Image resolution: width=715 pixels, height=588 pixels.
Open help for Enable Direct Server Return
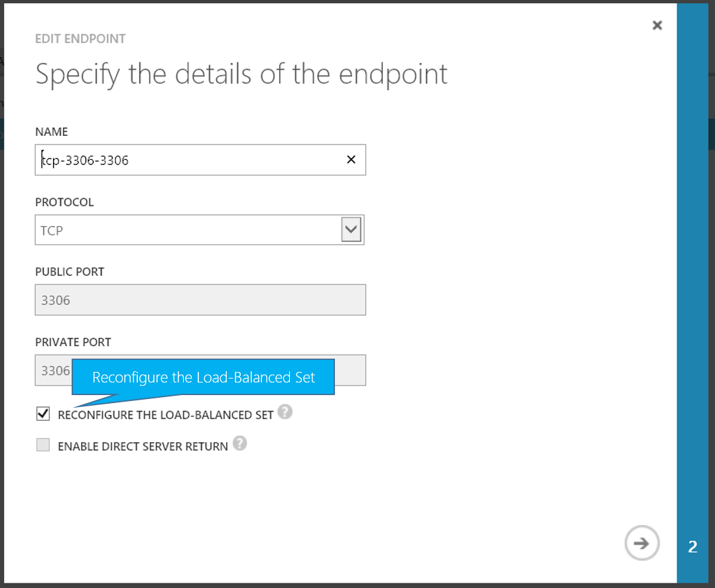[239, 444]
